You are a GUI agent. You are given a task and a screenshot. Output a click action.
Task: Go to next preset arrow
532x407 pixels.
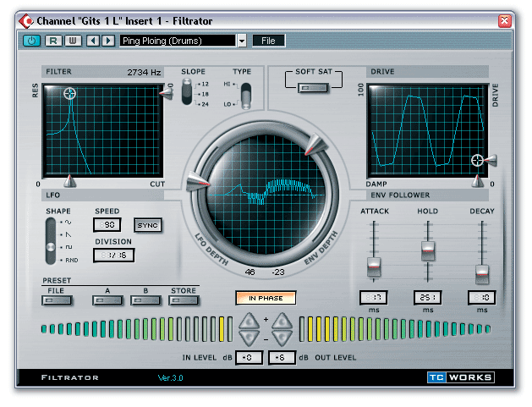point(108,41)
